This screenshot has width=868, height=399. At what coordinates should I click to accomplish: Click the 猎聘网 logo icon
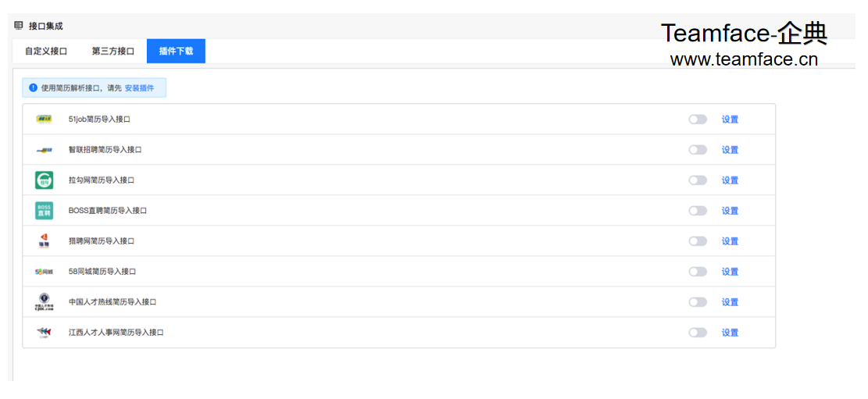tap(44, 240)
